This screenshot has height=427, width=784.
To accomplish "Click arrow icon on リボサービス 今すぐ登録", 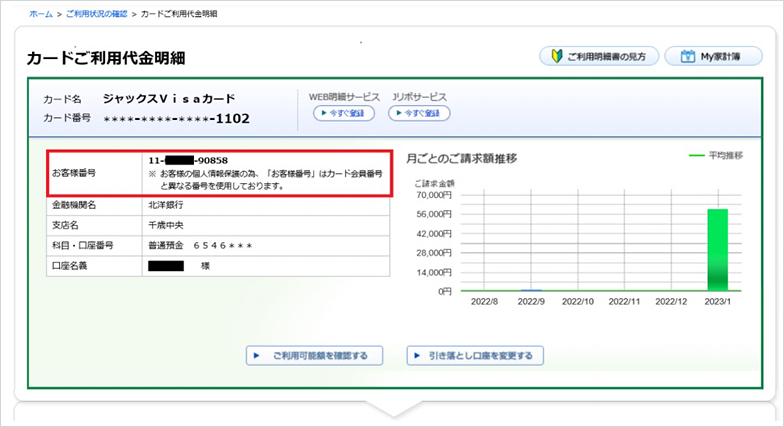I will pyautogui.click(x=400, y=114).
